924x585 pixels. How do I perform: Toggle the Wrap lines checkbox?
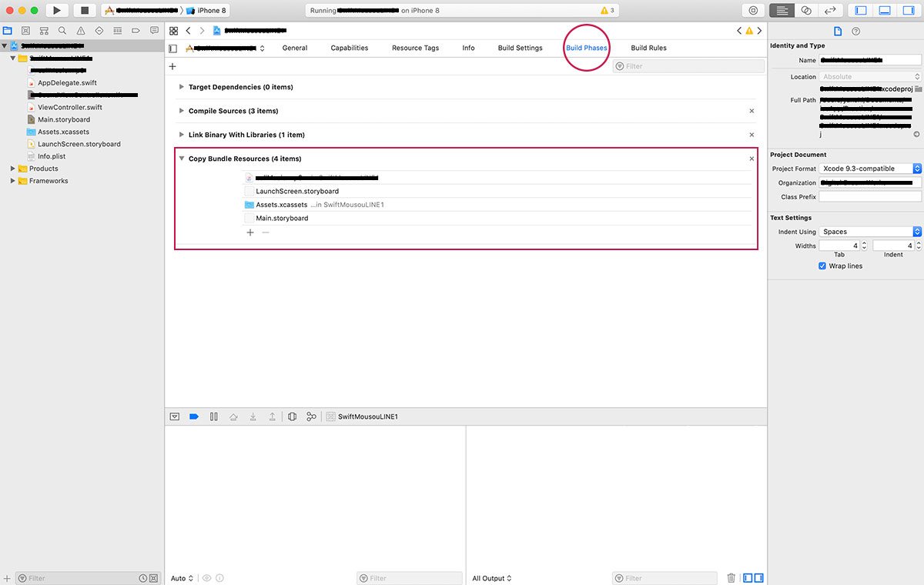tap(822, 266)
